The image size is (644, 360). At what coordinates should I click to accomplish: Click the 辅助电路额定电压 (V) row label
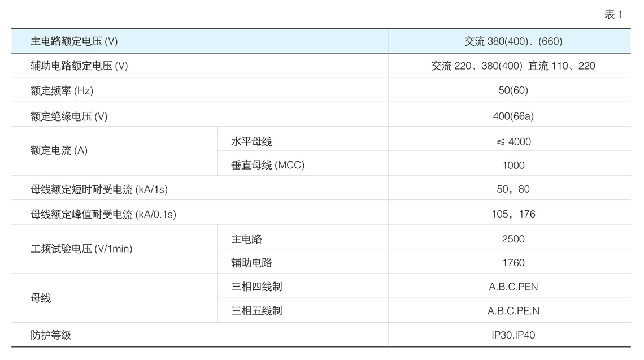coord(79,66)
